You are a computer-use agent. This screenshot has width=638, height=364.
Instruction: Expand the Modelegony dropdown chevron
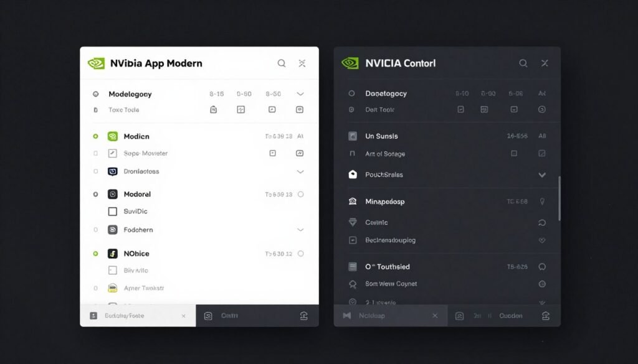coord(300,93)
